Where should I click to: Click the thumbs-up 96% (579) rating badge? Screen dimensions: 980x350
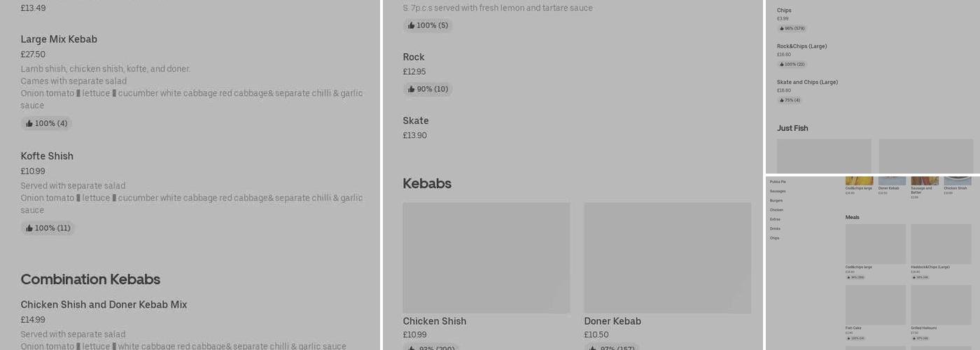point(792,29)
